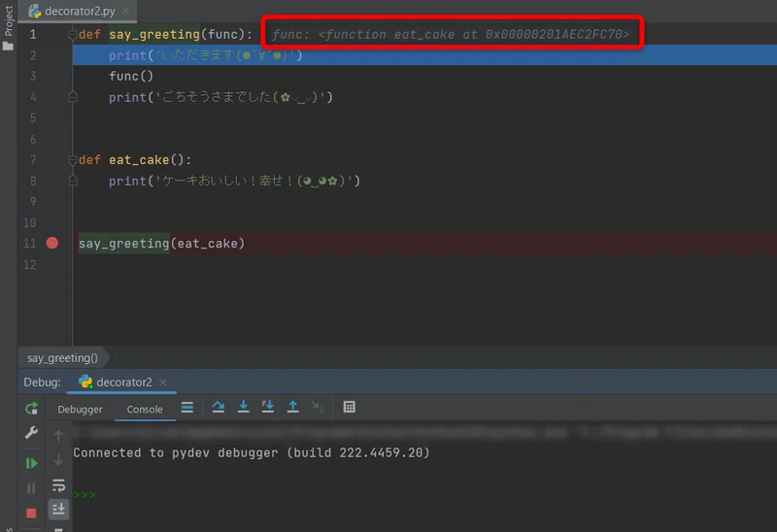Click say_greeting() breadcrumb
Screen dimensions: 777x532
click(x=62, y=357)
